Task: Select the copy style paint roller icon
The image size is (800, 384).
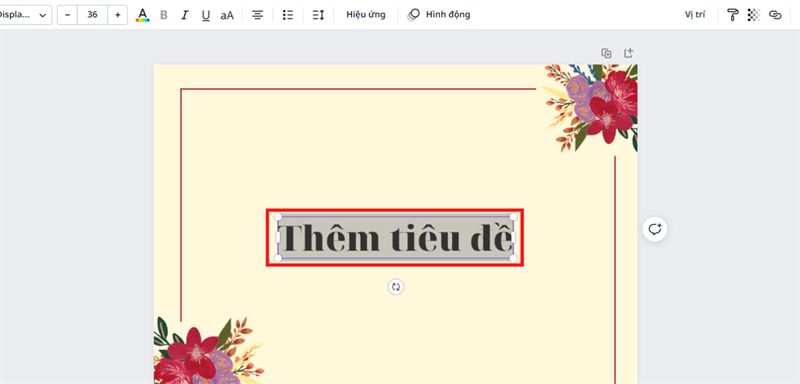Action: tap(733, 15)
